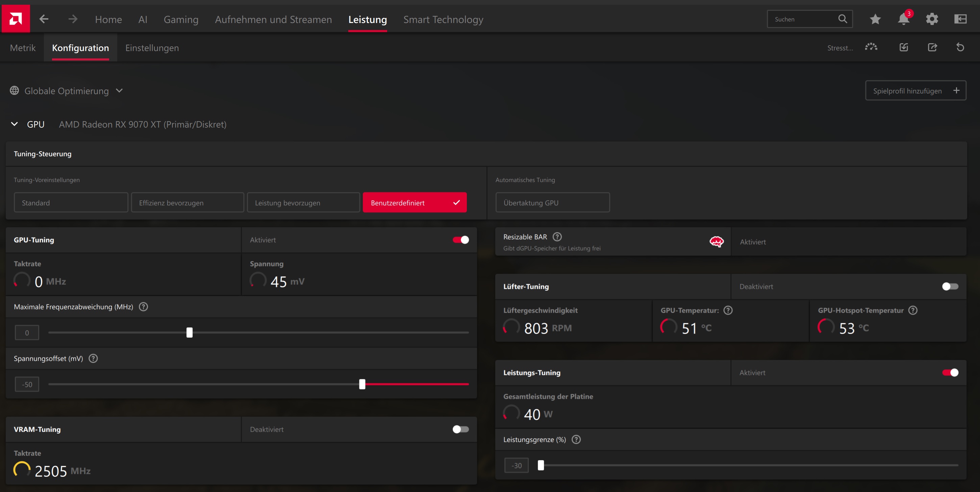Click the Resizable BAR brain icon
Screen dimensions: 980x492
click(x=717, y=241)
